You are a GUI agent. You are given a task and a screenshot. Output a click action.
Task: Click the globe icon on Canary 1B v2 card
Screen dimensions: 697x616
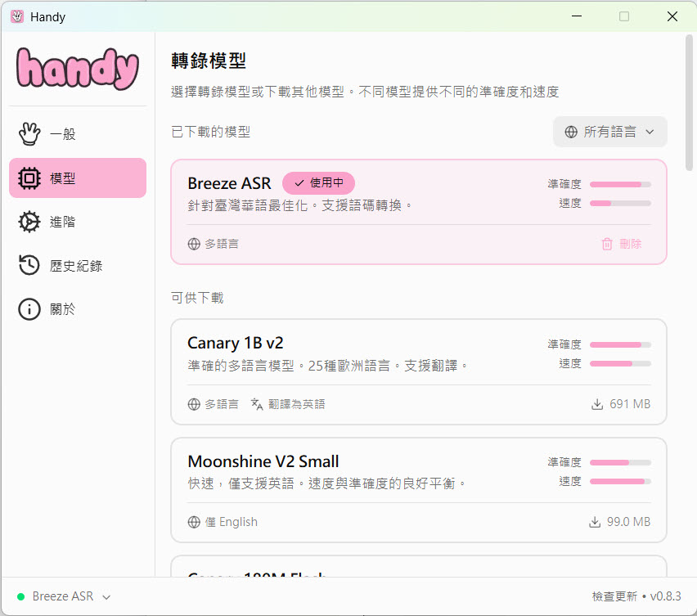point(194,404)
